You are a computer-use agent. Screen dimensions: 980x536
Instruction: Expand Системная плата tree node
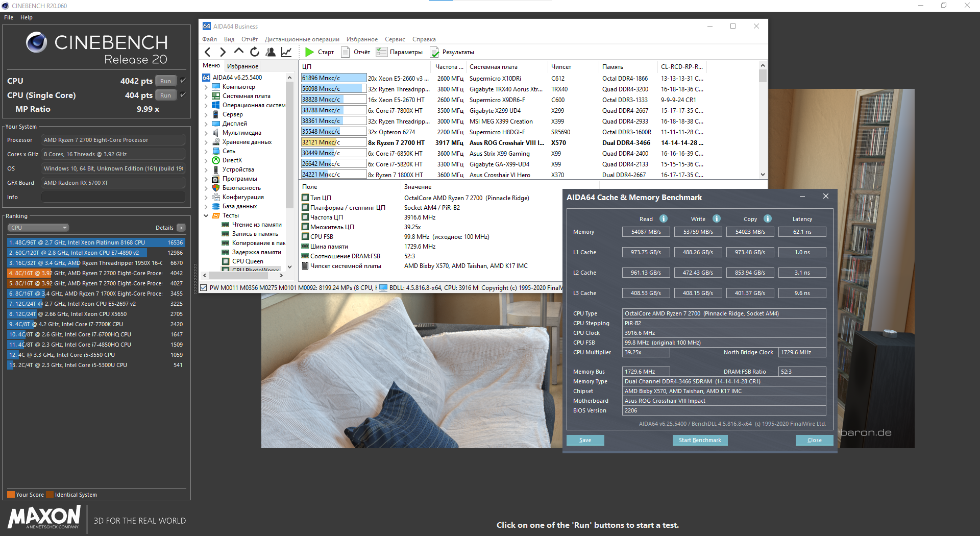tap(206, 96)
